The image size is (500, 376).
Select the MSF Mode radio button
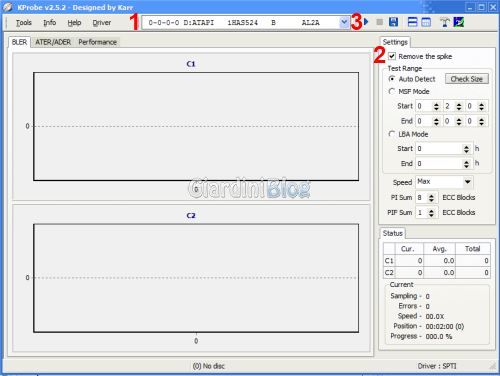(392, 91)
